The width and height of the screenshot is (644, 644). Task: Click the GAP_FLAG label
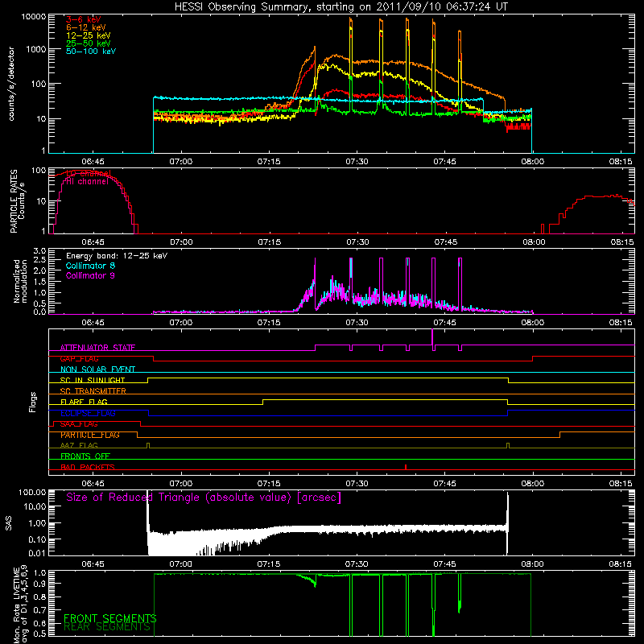point(79,358)
